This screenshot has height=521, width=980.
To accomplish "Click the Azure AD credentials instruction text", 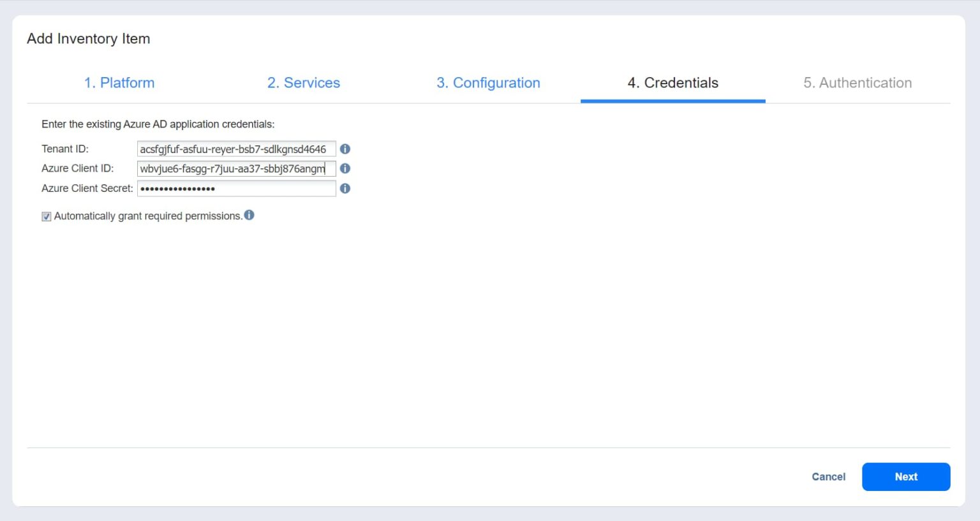I will [159, 124].
